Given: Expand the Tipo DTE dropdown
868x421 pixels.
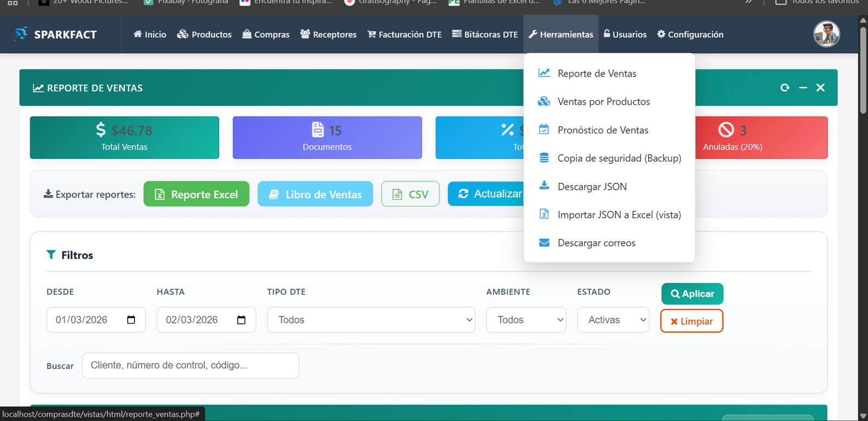Looking at the screenshot, I should coord(371,320).
